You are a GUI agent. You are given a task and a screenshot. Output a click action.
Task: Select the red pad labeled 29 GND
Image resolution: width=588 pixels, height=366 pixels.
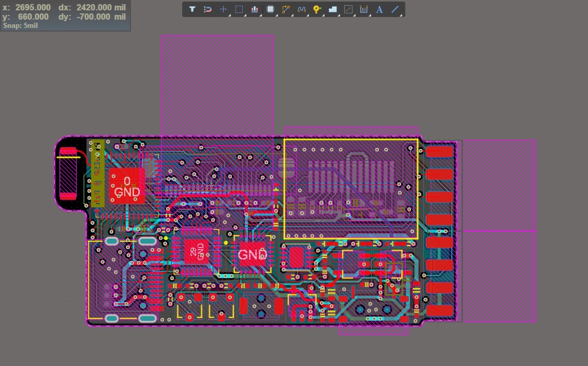(197, 252)
